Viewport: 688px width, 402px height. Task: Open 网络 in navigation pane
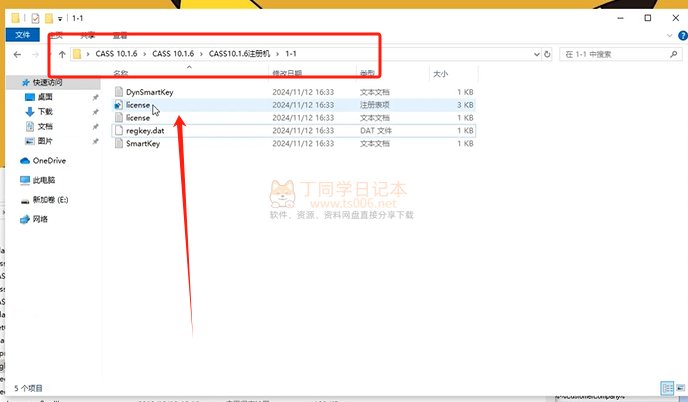(40, 219)
